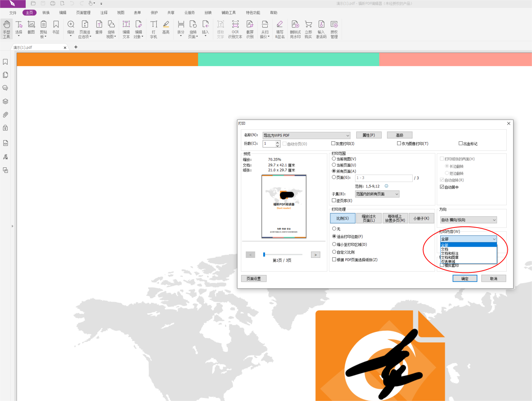
Task: Switch to the 注释 ribbon tab
Action: click(x=104, y=13)
